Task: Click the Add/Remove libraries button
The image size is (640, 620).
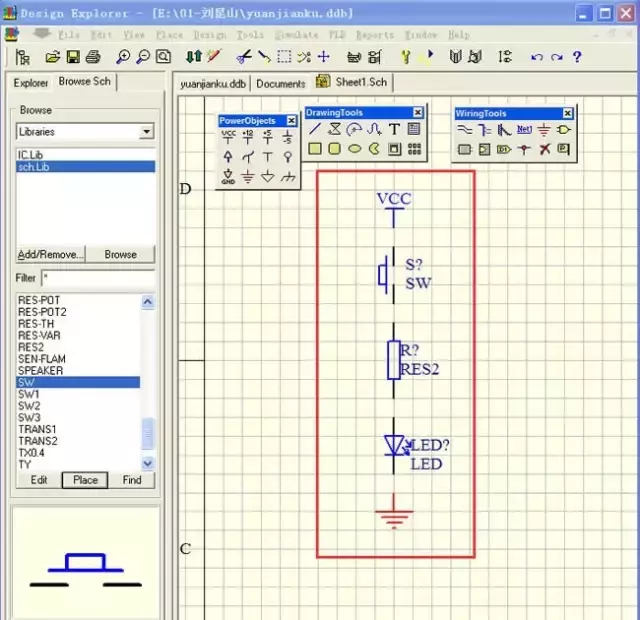Action: (x=51, y=255)
